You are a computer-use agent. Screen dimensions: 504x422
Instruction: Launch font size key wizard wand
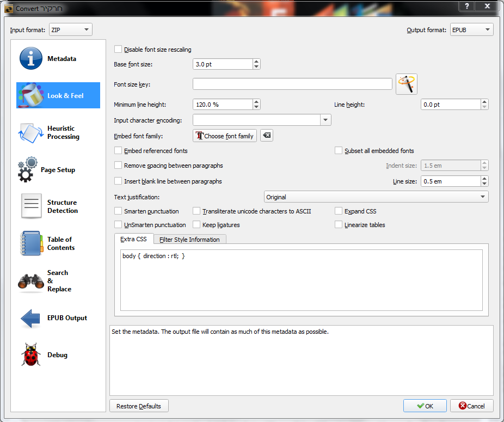[406, 84]
